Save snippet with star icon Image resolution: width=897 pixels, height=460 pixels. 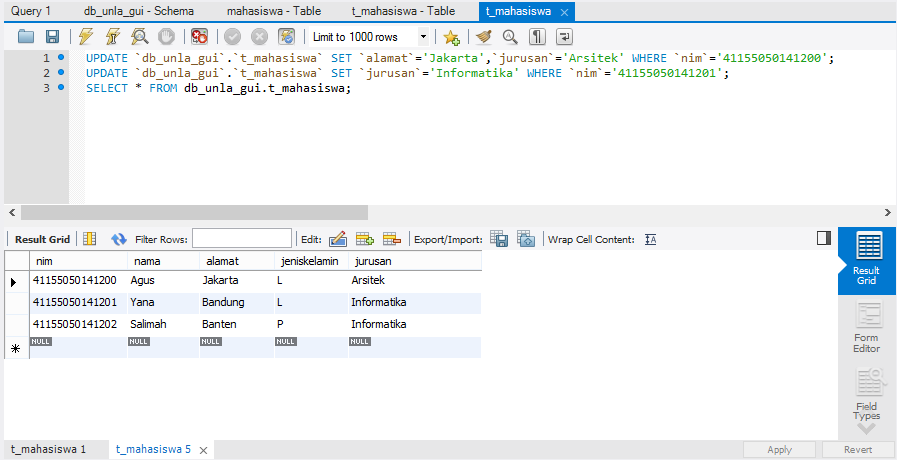click(451, 37)
